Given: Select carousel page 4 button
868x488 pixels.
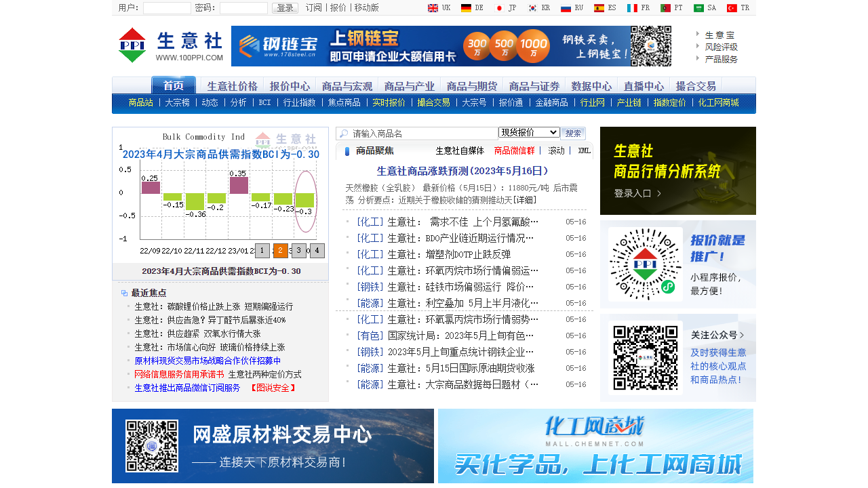Looking at the screenshot, I should click(x=317, y=251).
